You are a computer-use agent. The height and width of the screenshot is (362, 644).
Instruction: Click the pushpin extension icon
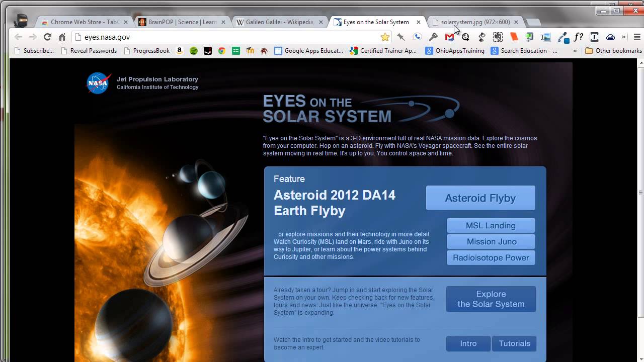tap(401, 37)
